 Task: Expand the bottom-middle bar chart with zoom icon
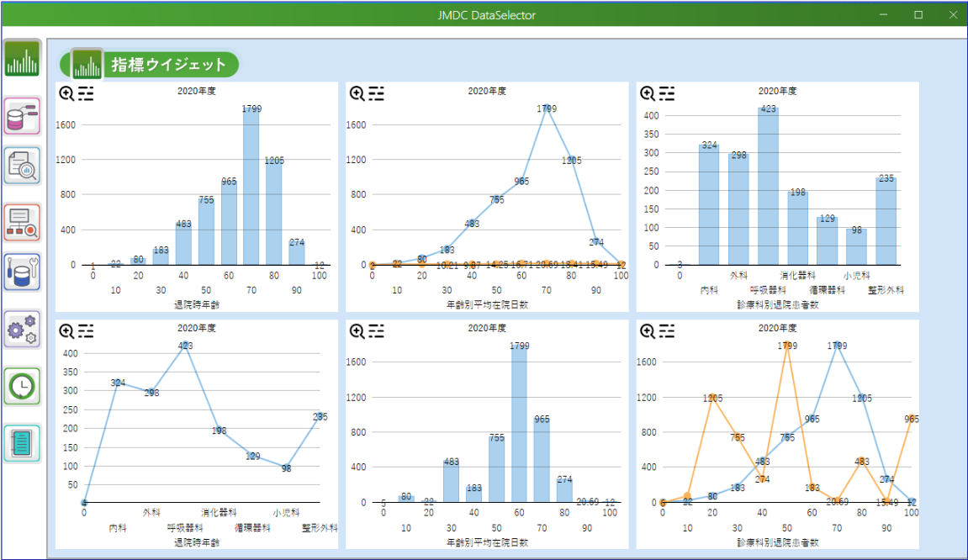(357, 330)
